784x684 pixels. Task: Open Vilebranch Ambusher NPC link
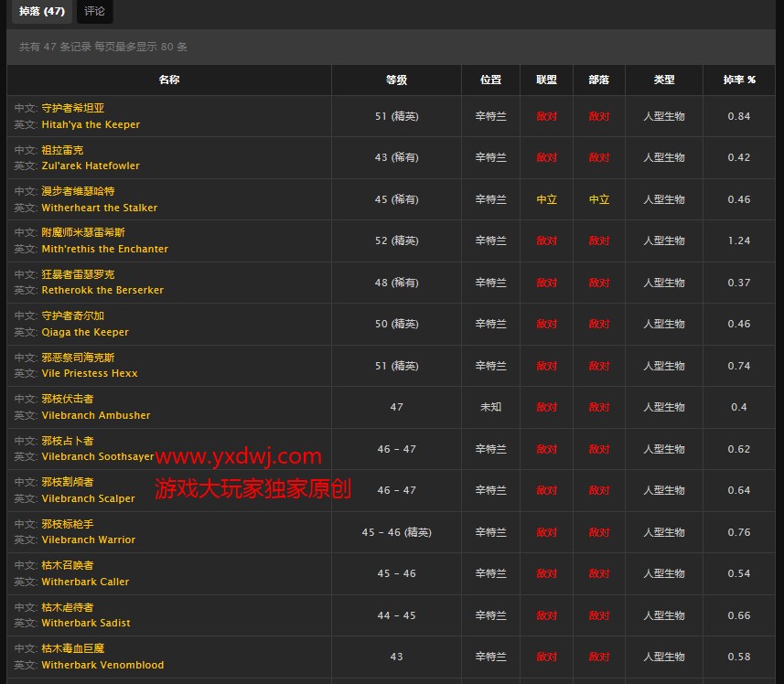pos(96,415)
